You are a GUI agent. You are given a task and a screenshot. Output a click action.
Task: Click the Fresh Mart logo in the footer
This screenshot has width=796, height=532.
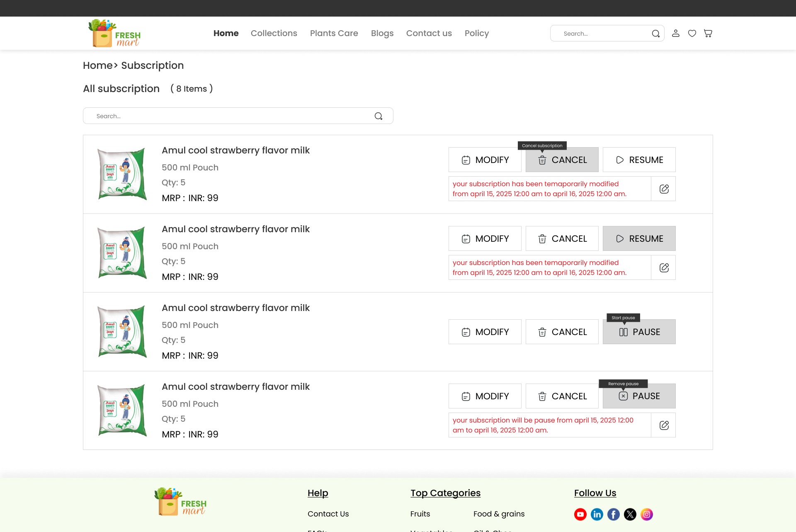click(x=180, y=502)
